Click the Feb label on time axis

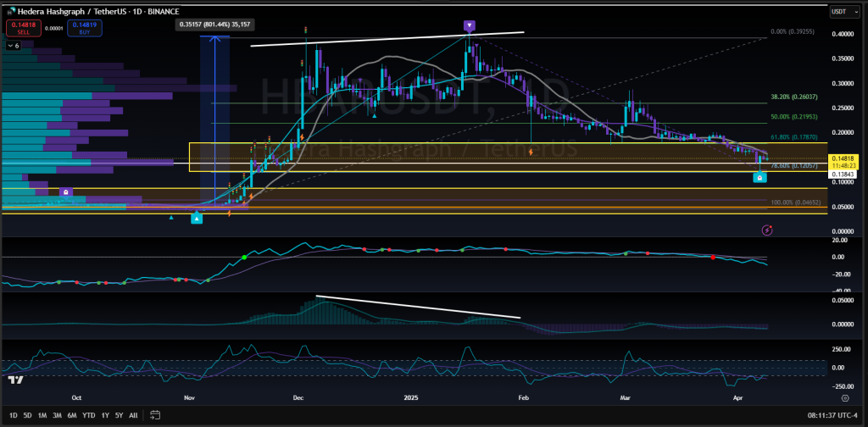coord(522,397)
